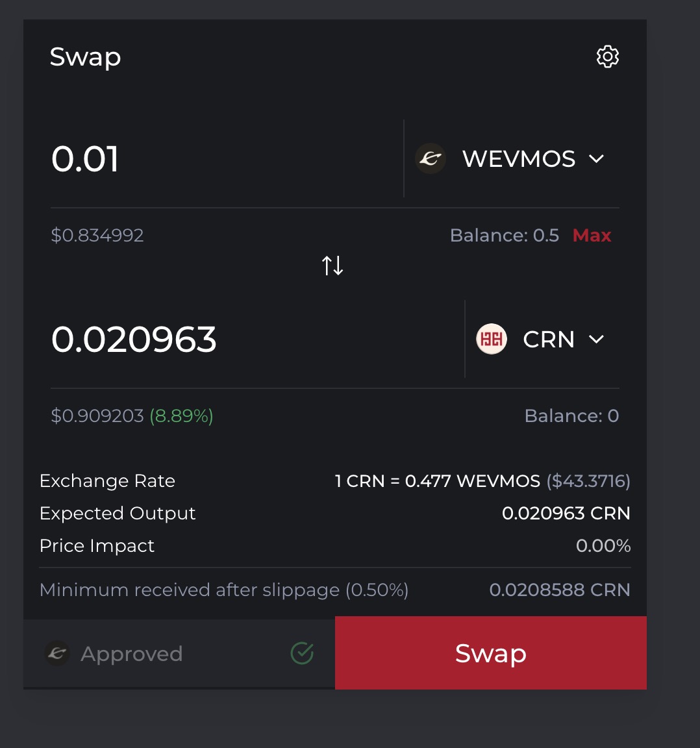Click the Balance: 0.5 text
Image resolution: width=700 pixels, height=748 pixels.
[x=504, y=235]
